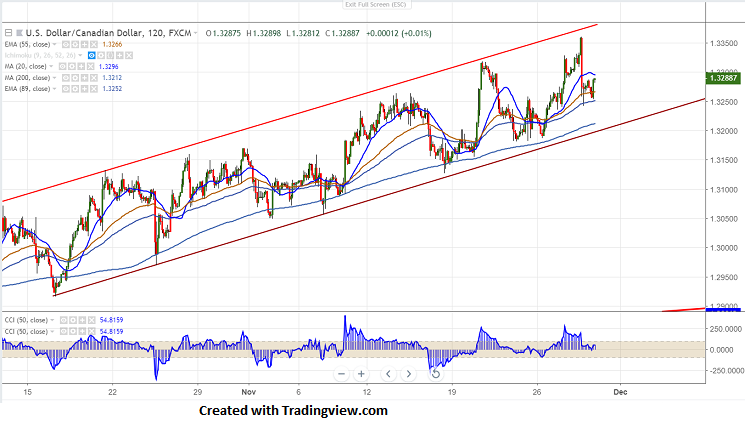Remove the MA (20, close) indicator

click(x=90, y=67)
